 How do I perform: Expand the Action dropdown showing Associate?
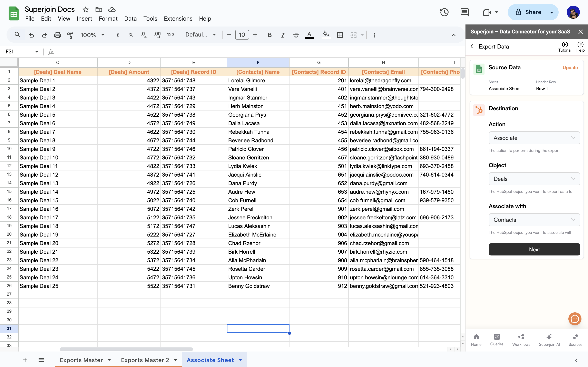[x=534, y=138]
